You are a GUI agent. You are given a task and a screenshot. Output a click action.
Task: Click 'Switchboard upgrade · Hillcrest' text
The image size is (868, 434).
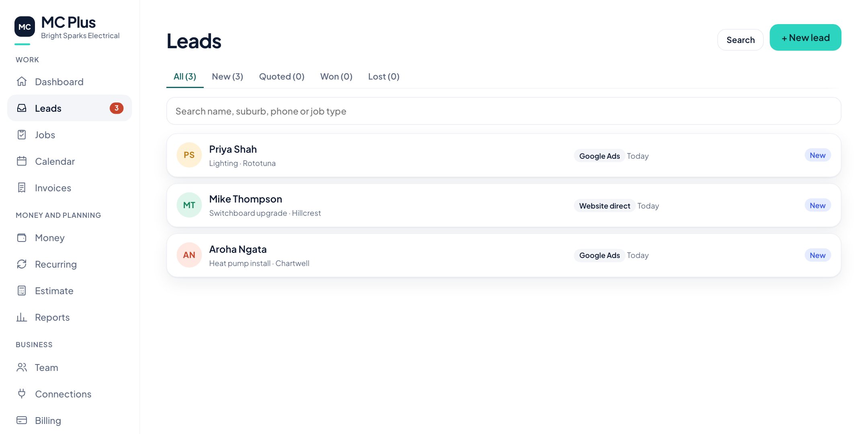point(265,213)
